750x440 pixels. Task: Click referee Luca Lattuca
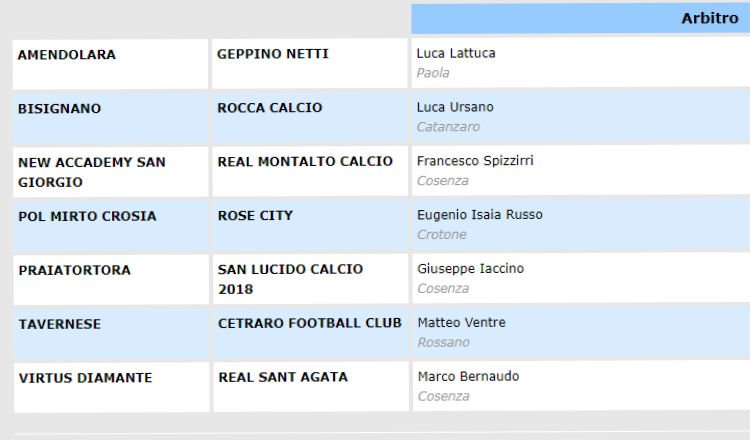456,54
